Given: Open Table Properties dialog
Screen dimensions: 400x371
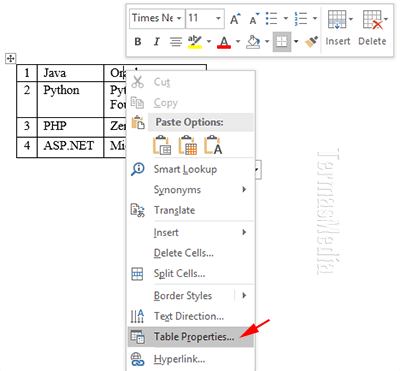Looking at the screenshot, I should tap(191, 337).
